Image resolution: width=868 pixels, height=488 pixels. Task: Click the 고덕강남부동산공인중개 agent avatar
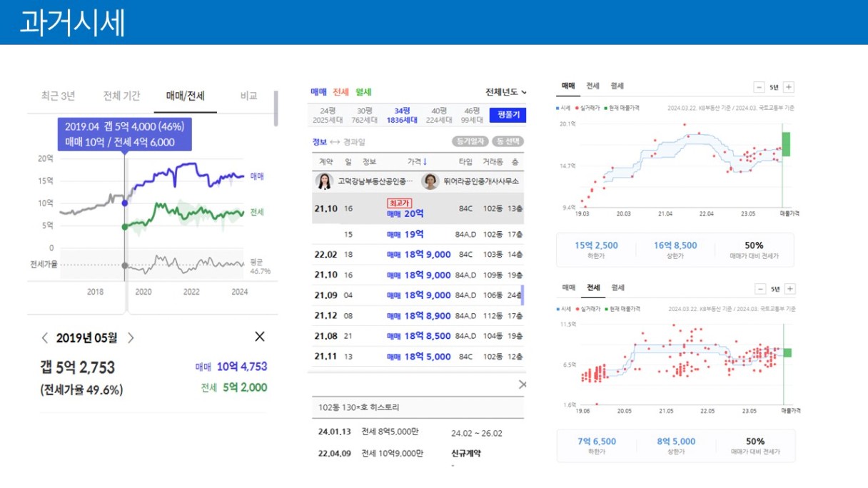click(325, 181)
